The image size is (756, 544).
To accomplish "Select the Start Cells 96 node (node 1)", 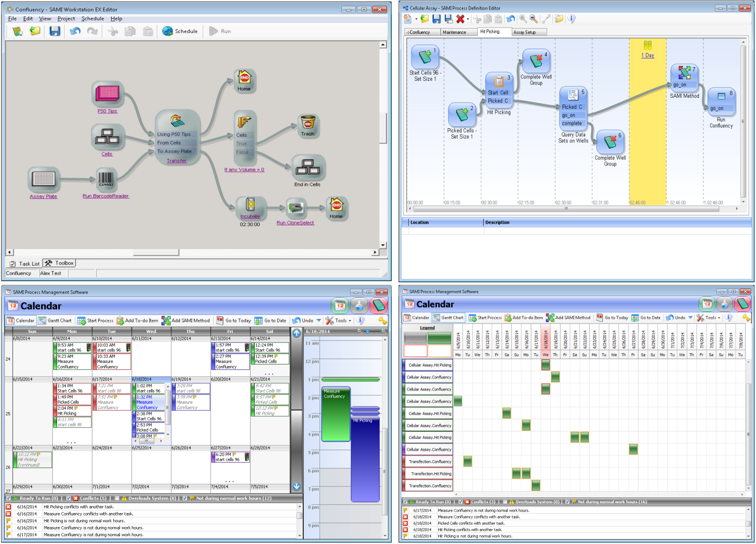I will (x=425, y=57).
